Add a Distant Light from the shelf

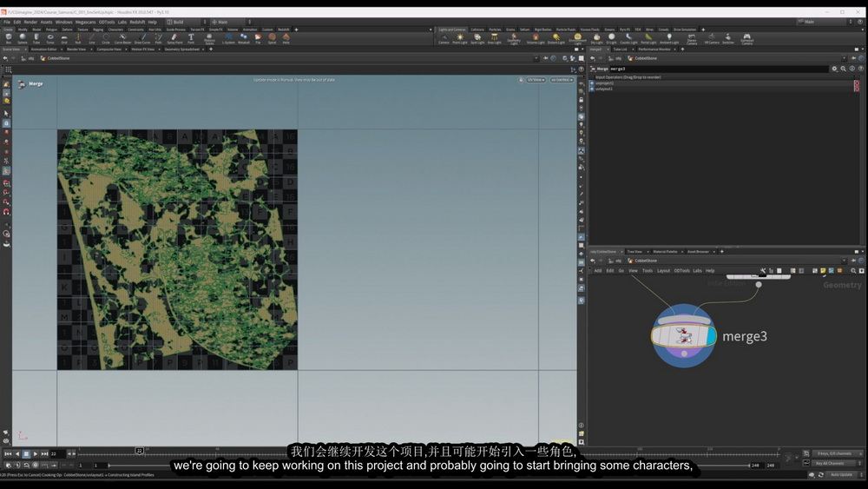556,38
